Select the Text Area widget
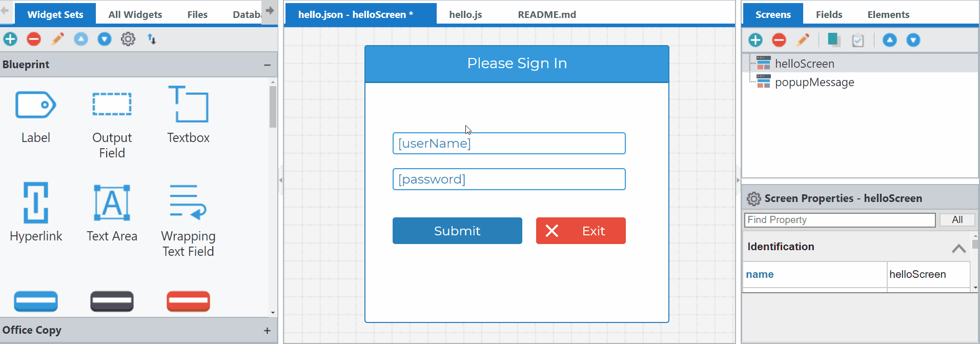This screenshot has width=980, height=344. (112, 213)
